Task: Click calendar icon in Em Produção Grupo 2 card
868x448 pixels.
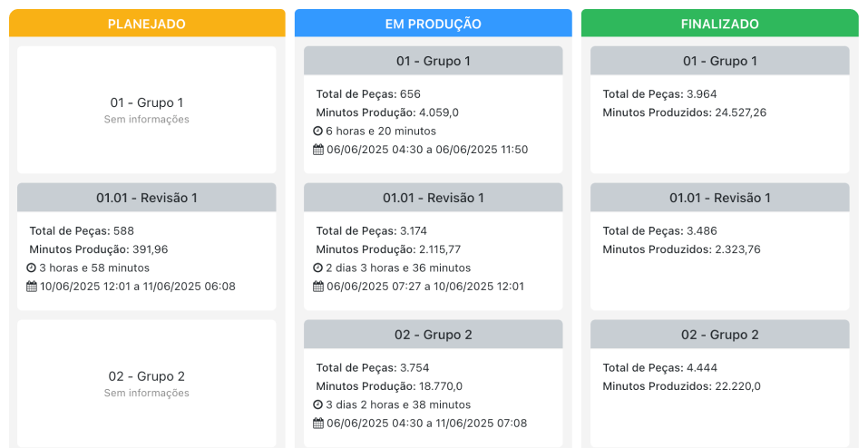Action: click(318, 424)
